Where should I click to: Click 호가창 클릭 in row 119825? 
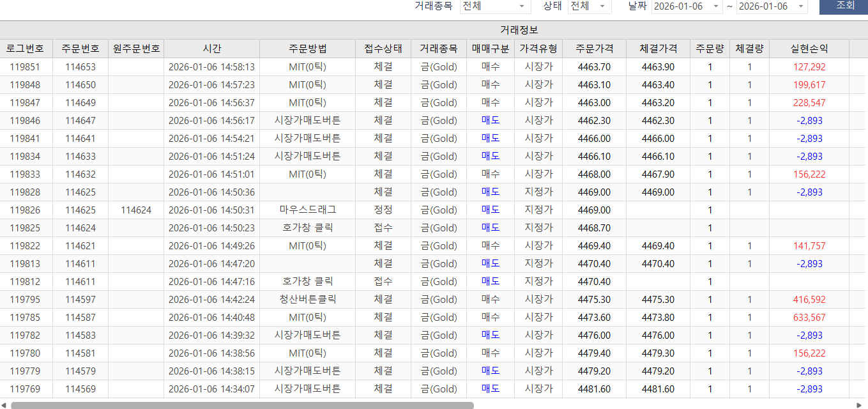pyautogui.click(x=307, y=228)
